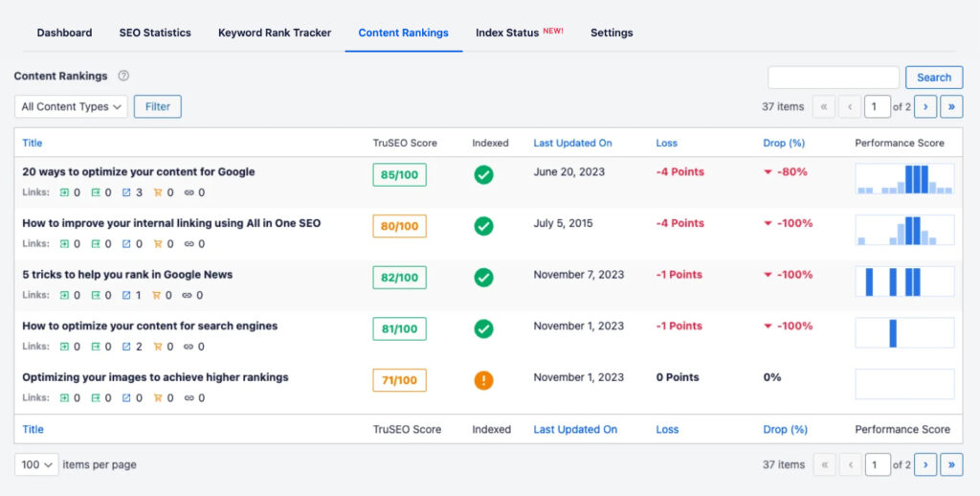Screen dimensions: 980x496
Task: Click the Filter button
Action: click(158, 107)
